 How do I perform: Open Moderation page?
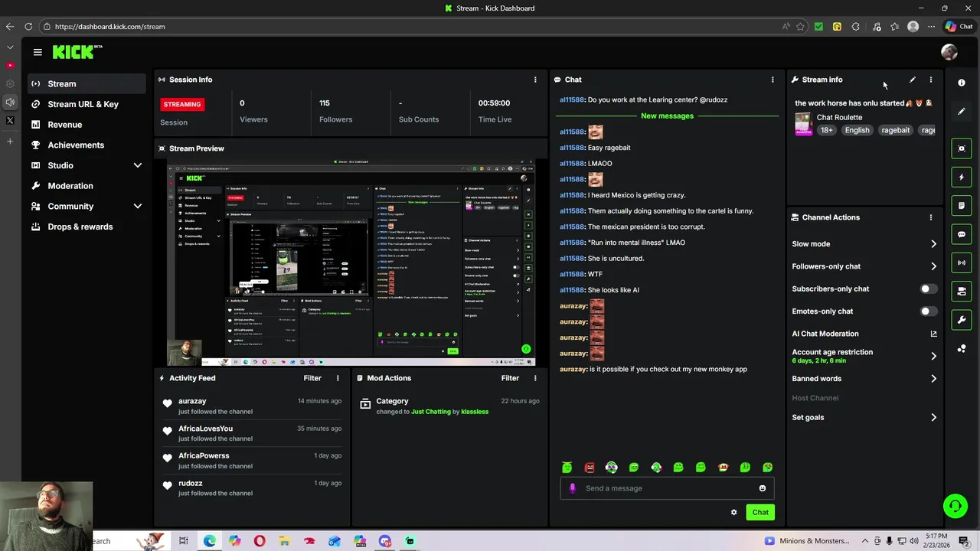pyautogui.click(x=86, y=186)
